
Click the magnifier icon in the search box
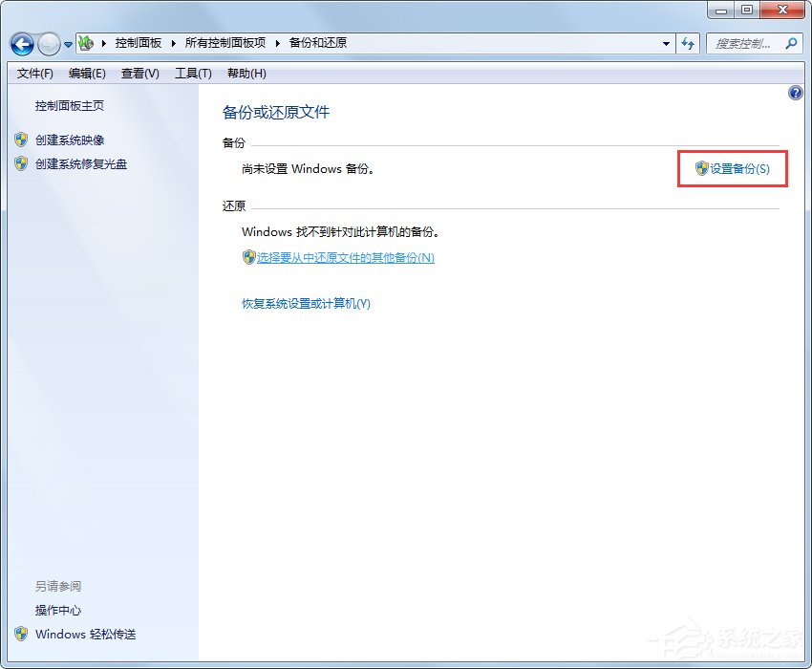[790, 43]
